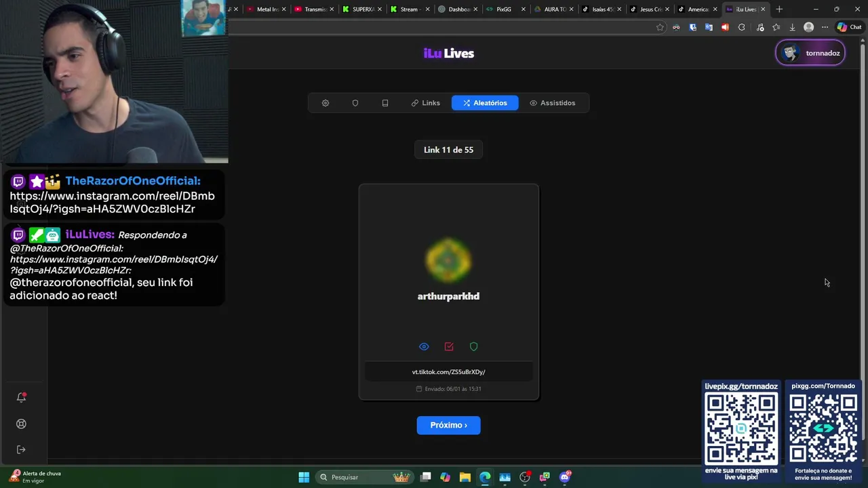Close the iLu Lives browser tab
This screenshot has height=488, width=868.
tap(763, 9)
